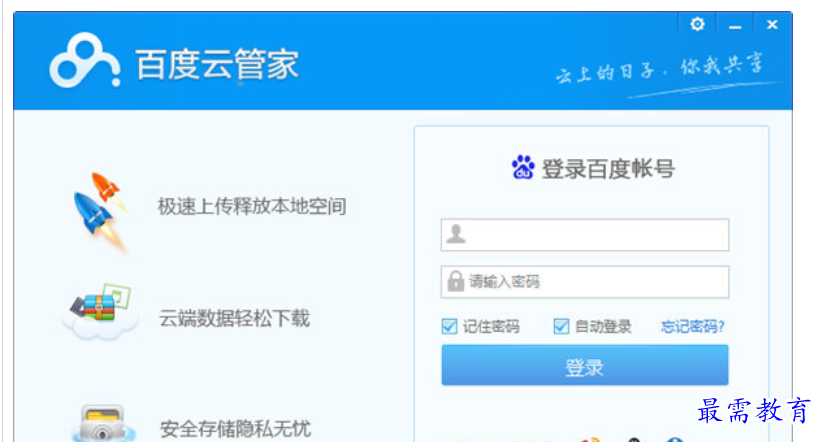Click the rocket upload icon
This screenshot has width=819, height=442.
[x=101, y=212]
